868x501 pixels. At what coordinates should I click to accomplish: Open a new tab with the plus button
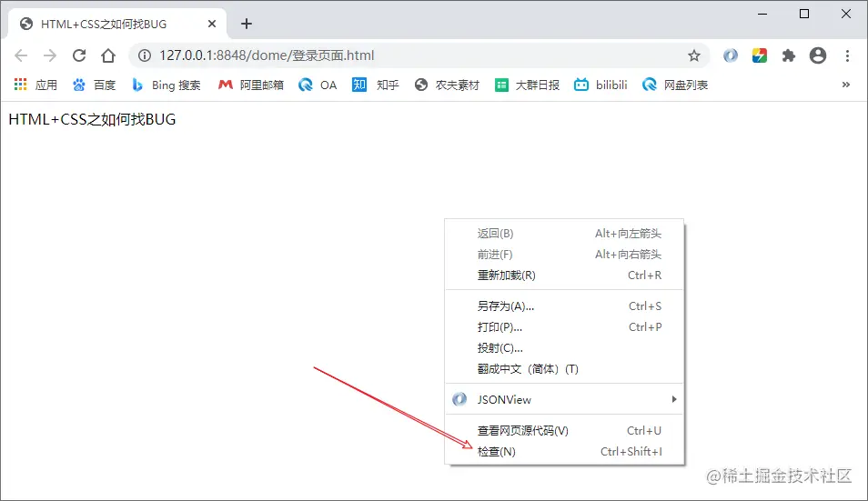[x=247, y=24]
